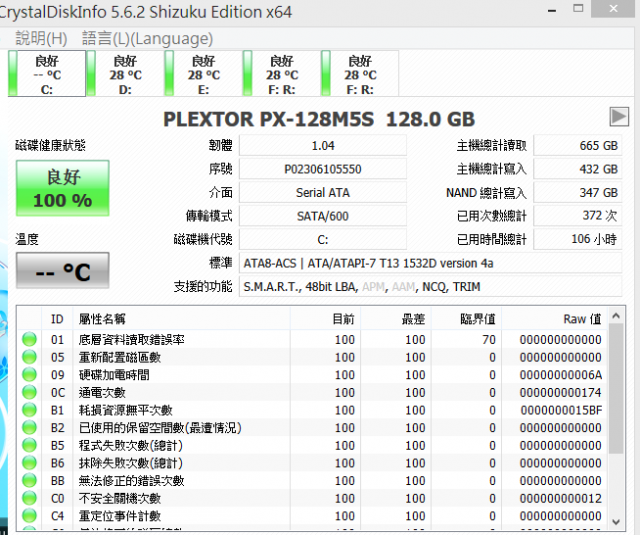Click the green status dot for attribute B1
The width and height of the screenshot is (640, 535).
(29, 410)
